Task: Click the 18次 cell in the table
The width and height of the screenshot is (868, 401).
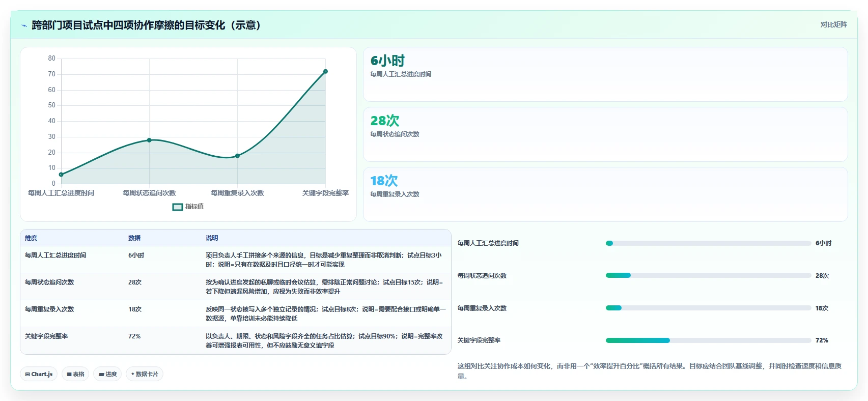Action: pos(135,309)
